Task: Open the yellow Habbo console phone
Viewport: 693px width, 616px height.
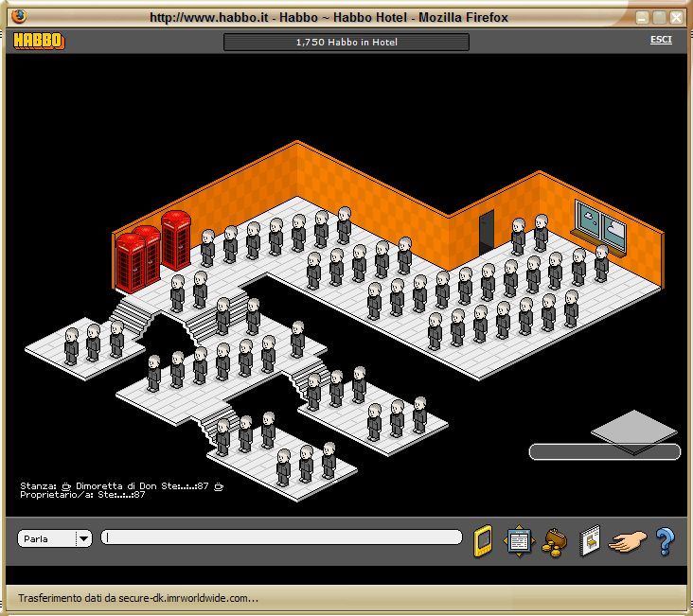Action: tap(483, 540)
